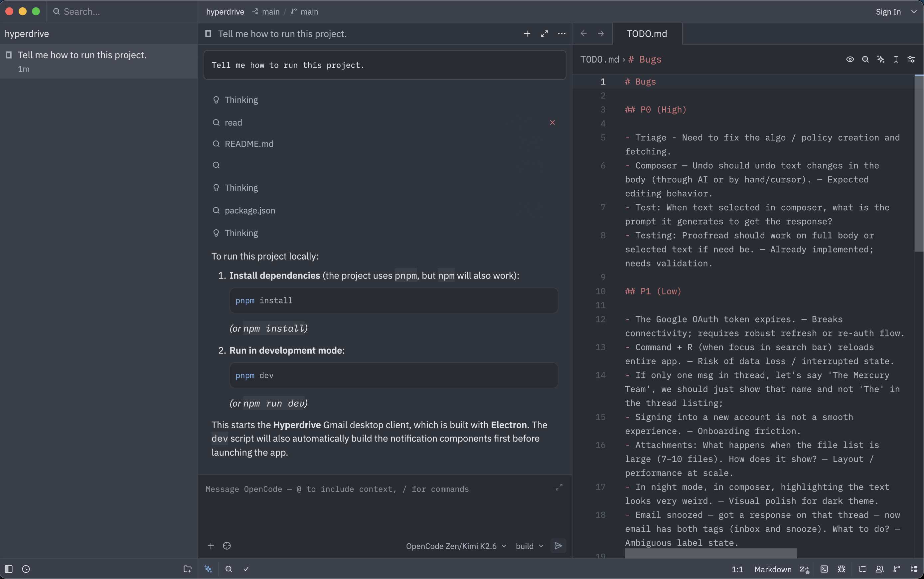Viewport: 924px width, 579px height.
Task: Expand the 'read' tool call row
Action: click(x=384, y=122)
